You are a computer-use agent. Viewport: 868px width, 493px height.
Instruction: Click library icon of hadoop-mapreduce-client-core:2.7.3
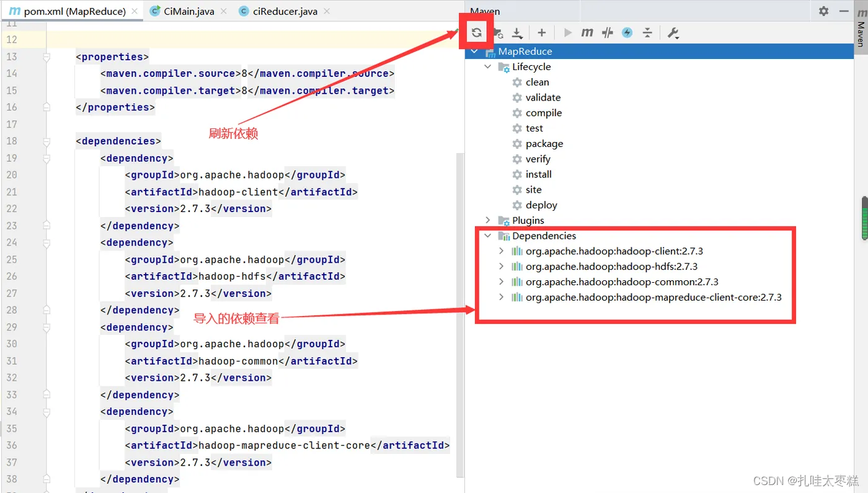click(517, 297)
